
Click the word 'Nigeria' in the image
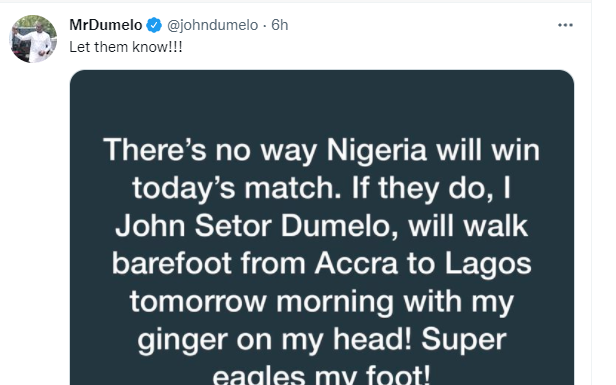(x=377, y=150)
